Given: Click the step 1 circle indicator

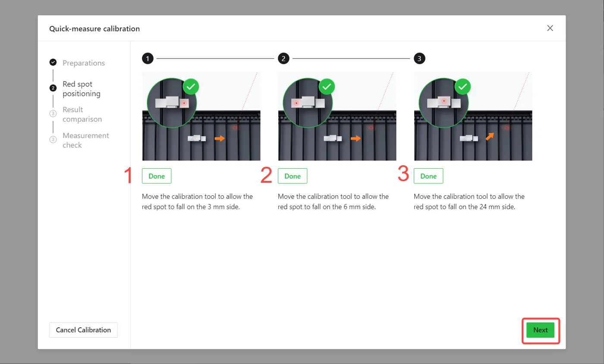Looking at the screenshot, I should [x=148, y=59].
